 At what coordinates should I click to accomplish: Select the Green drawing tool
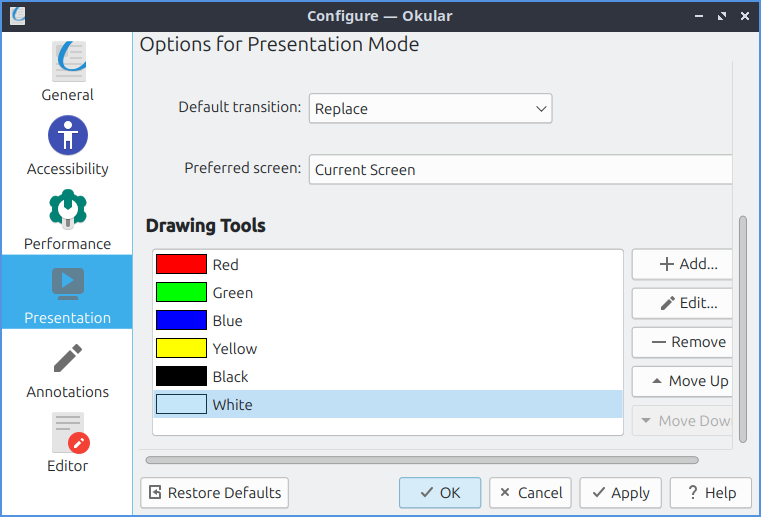tap(232, 293)
